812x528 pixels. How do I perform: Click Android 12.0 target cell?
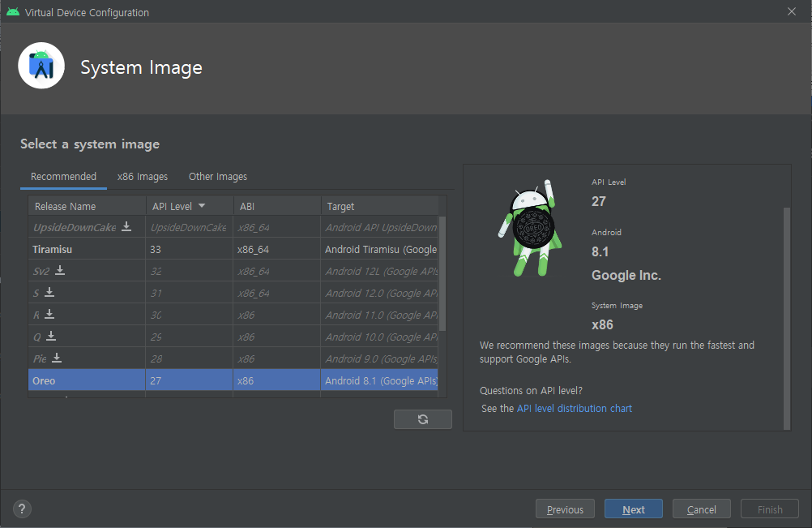point(379,293)
